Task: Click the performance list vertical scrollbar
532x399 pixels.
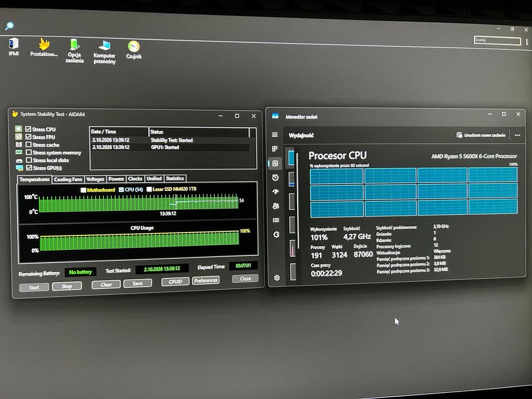Action: 298,200
